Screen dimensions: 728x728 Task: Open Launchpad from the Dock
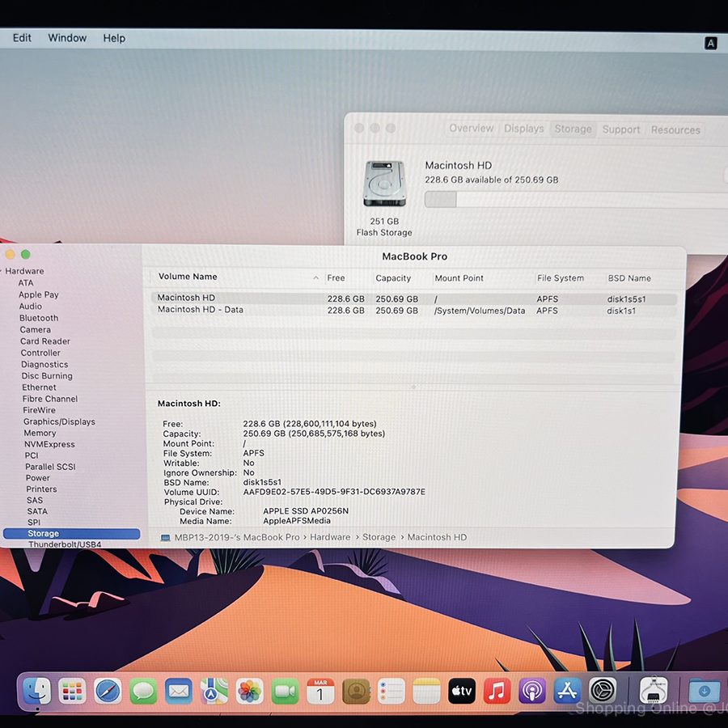pyautogui.click(x=72, y=692)
